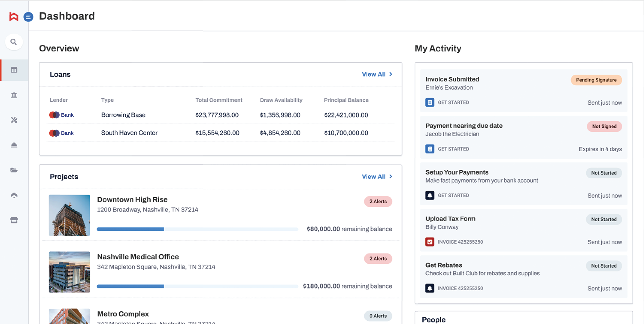This screenshot has height=324, width=644.
Task: Open the hard hat icon in sidebar
Action: click(x=14, y=145)
